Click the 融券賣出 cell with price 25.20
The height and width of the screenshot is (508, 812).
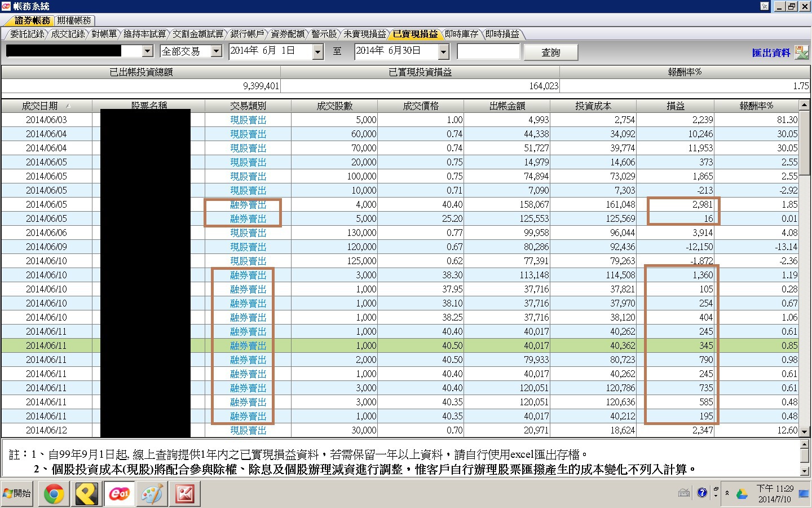coord(248,218)
